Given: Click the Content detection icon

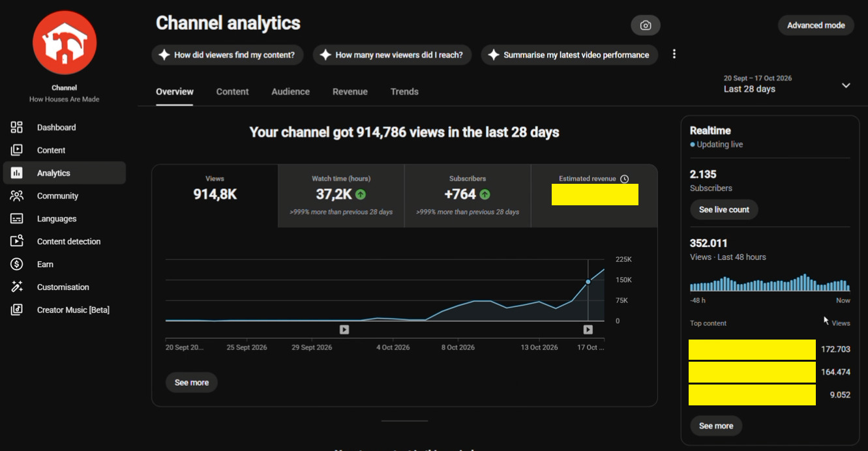Looking at the screenshot, I should click(x=17, y=241).
